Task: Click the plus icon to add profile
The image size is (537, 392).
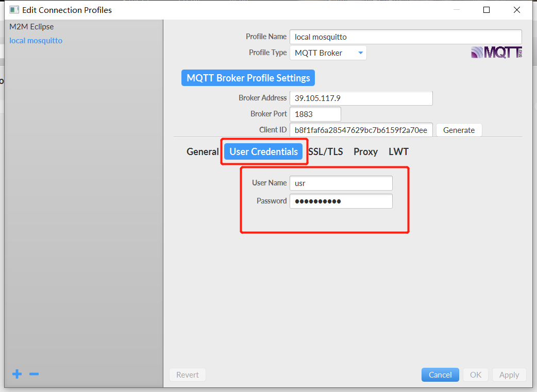Action: coord(17,374)
